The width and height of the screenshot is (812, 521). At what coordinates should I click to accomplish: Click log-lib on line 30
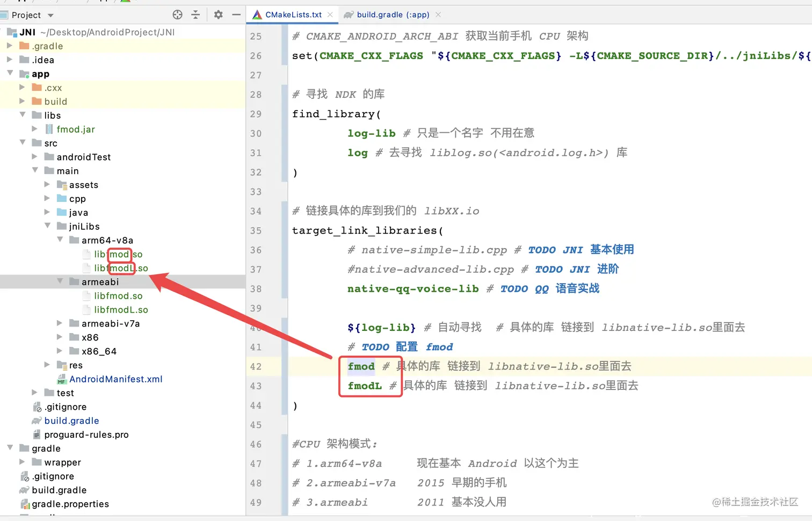tap(372, 133)
